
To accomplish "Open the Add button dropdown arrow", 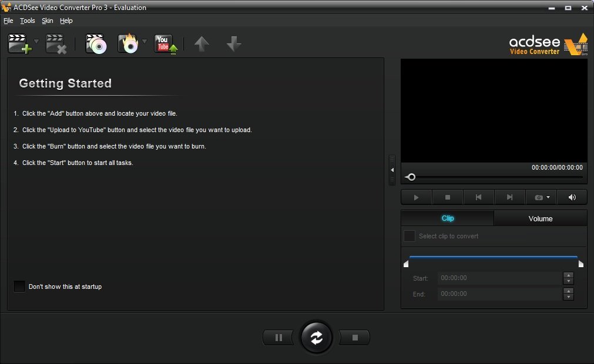I will click(x=36, y=41).
